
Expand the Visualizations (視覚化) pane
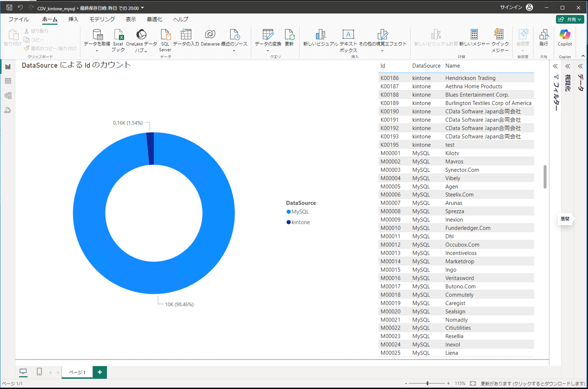568,66
